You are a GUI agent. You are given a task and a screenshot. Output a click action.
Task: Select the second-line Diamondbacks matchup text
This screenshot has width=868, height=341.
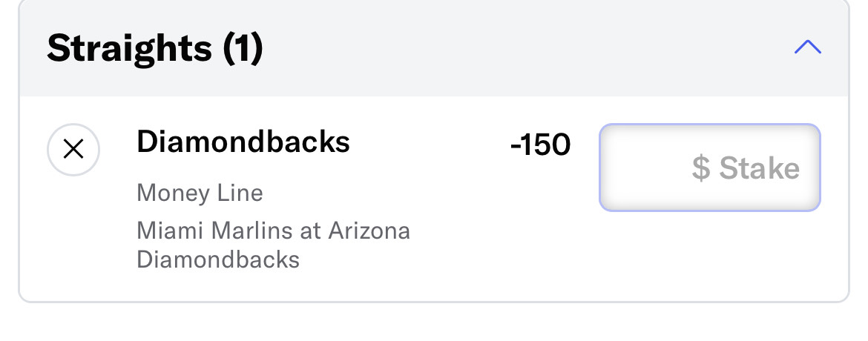(x=218, y=259)
